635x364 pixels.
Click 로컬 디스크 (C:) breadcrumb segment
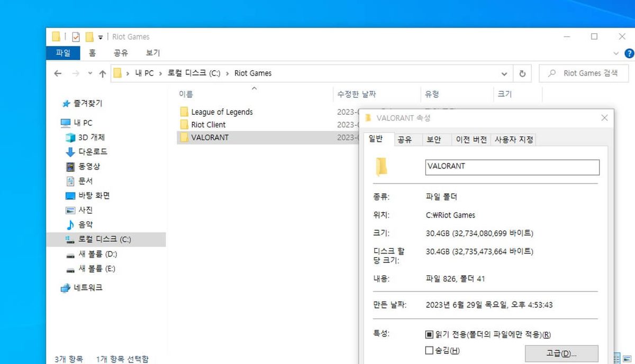pos(194,74)
